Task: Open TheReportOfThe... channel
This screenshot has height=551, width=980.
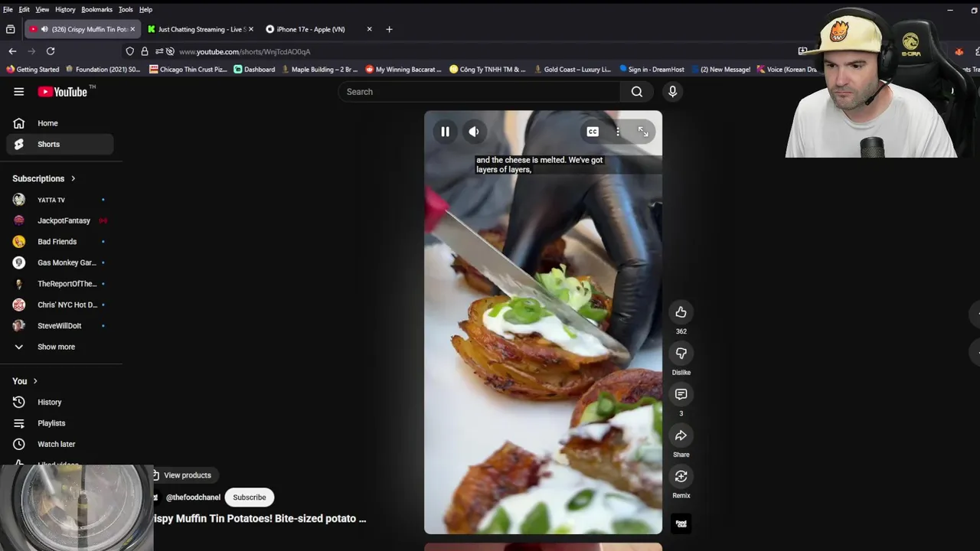Action: pos(60,284)
